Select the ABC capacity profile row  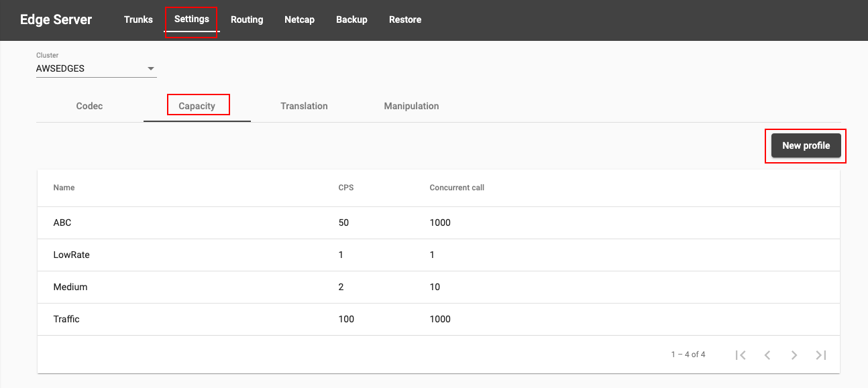(439, 222)
